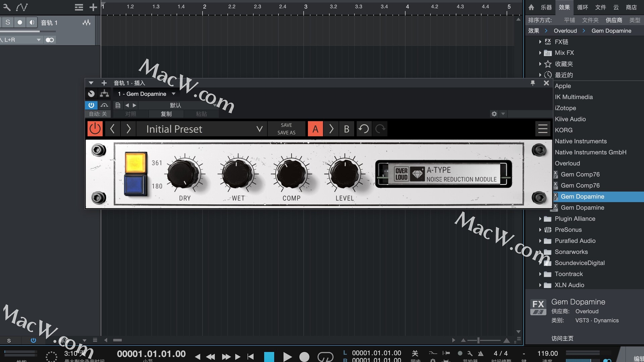644x362 pixels.
Task: Select first Gem Comp76 plugin entry
Action: click(580, 175)
